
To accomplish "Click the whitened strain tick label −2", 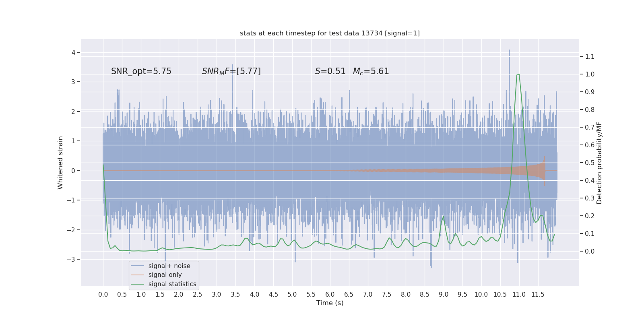I will (x=71, y=230).
